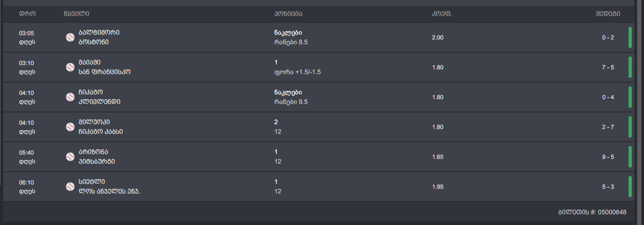Click green result indicator in the სიეტლი row
The image size is (644, 225).
click(630, 187)
